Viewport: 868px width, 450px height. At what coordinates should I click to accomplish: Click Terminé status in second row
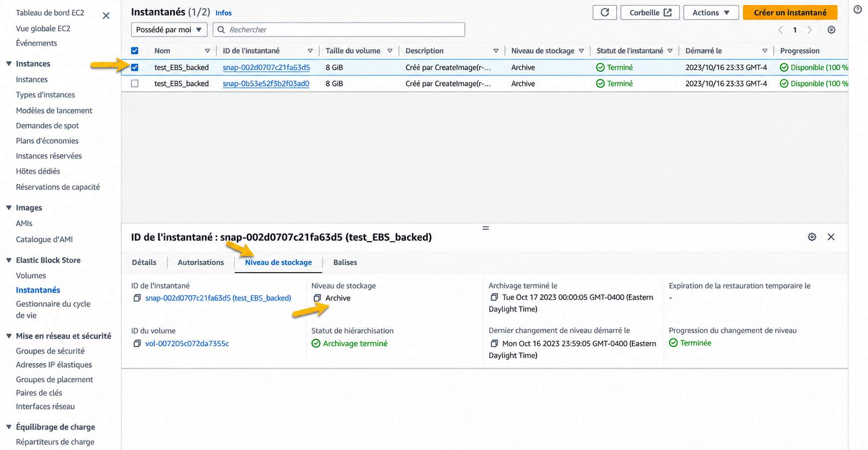pyautogui.click(x=615, y=84)
